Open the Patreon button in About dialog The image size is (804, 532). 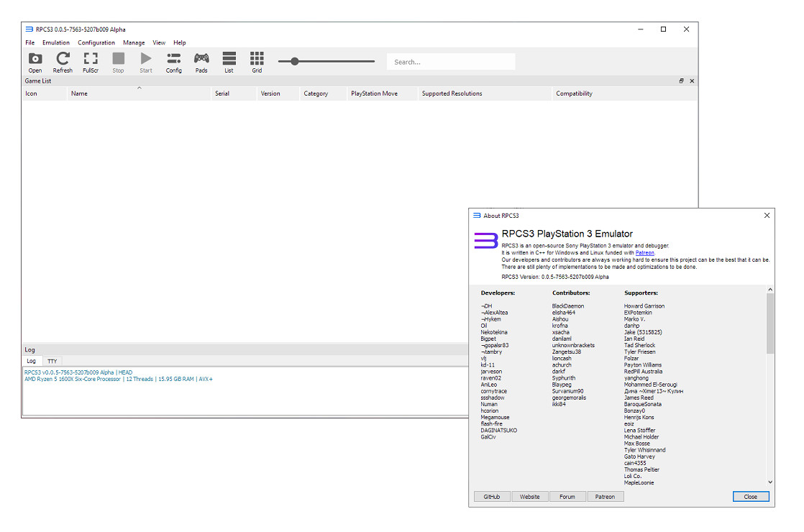click(605, 497)
